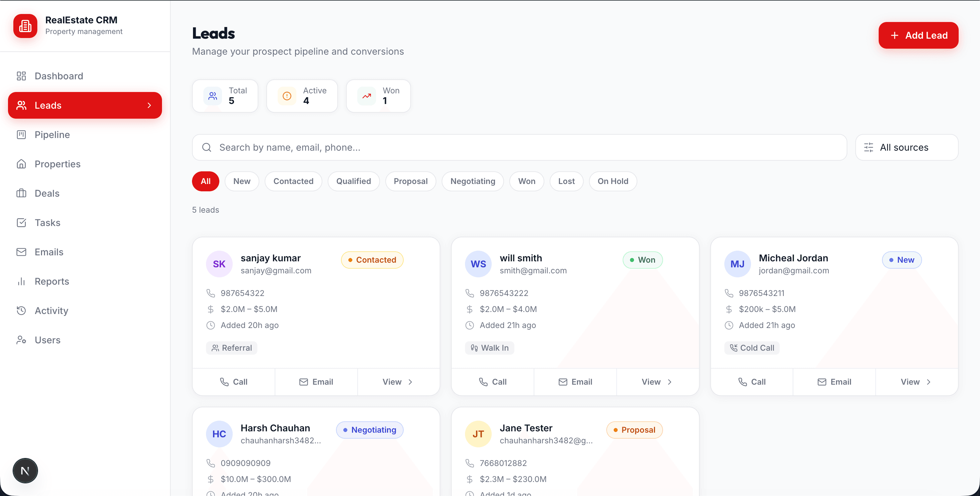This screenshot has height=496, width=980.
Task: Click the RealEstate CRM logo
Action: pyautogui.click(x=25, y=26)
